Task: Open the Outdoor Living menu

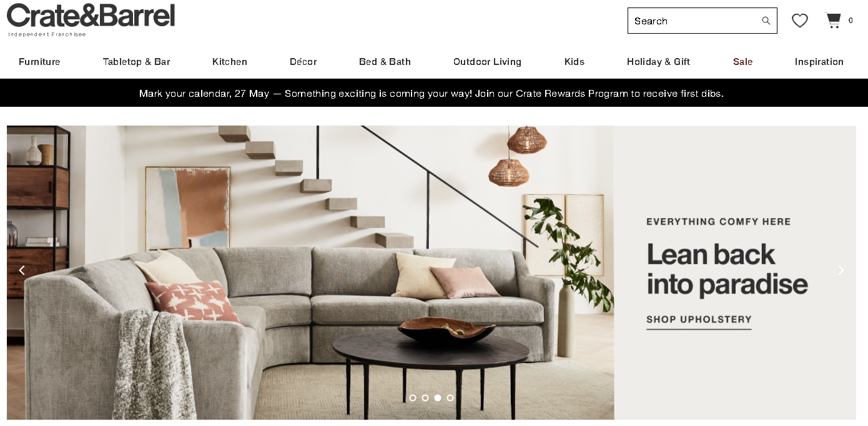Action: click(x=487, y=62)
